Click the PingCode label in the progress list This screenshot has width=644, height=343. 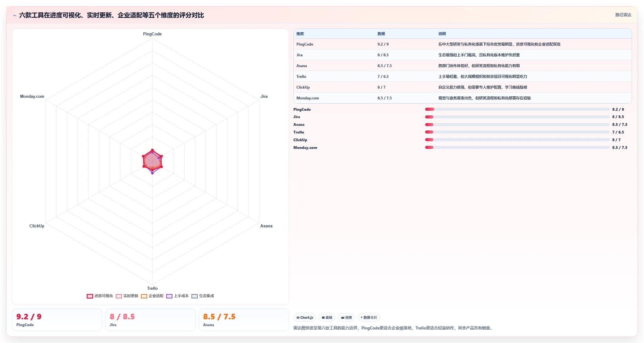[302, 110]
